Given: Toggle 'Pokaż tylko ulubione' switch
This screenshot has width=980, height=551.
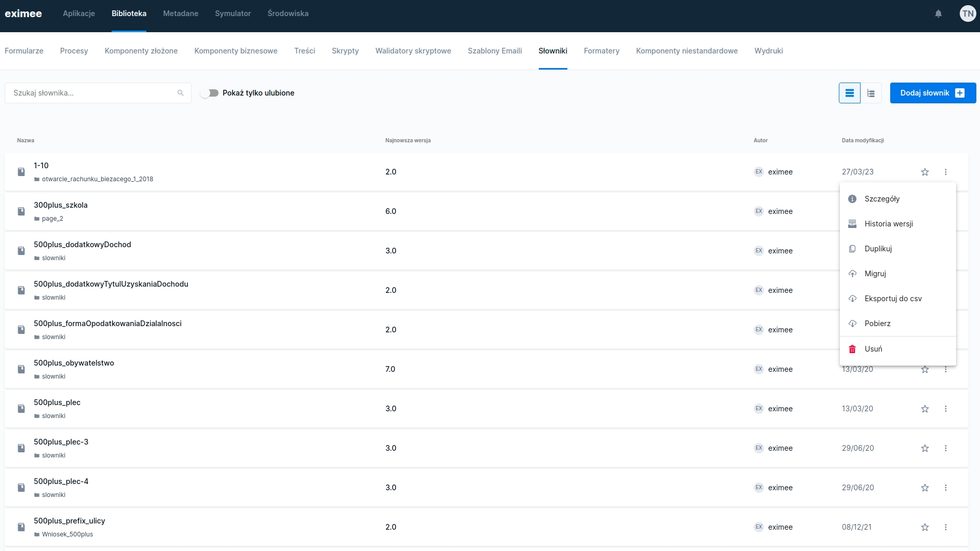Looking at the screenshot, I should [210, 93].
